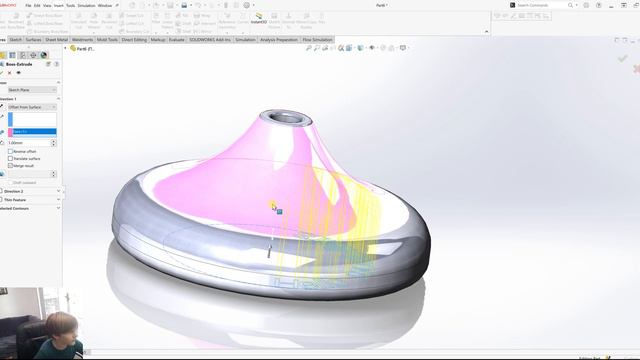Collapse the CommandManager ribbon arrow
This screenshot has width=640, height=360.
[486, 32]
